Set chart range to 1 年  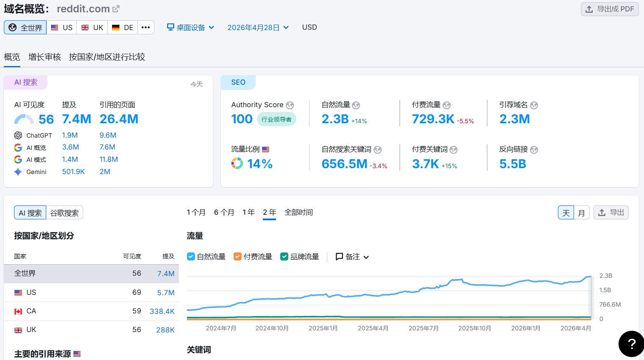point(249,212)
